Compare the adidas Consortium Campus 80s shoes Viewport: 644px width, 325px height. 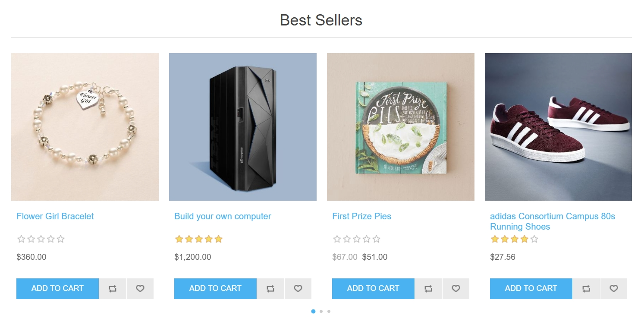coord(586,289)
